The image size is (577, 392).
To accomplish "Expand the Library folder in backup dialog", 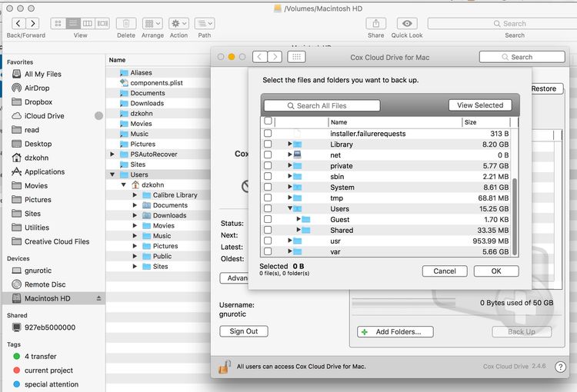I will point(290,144).
